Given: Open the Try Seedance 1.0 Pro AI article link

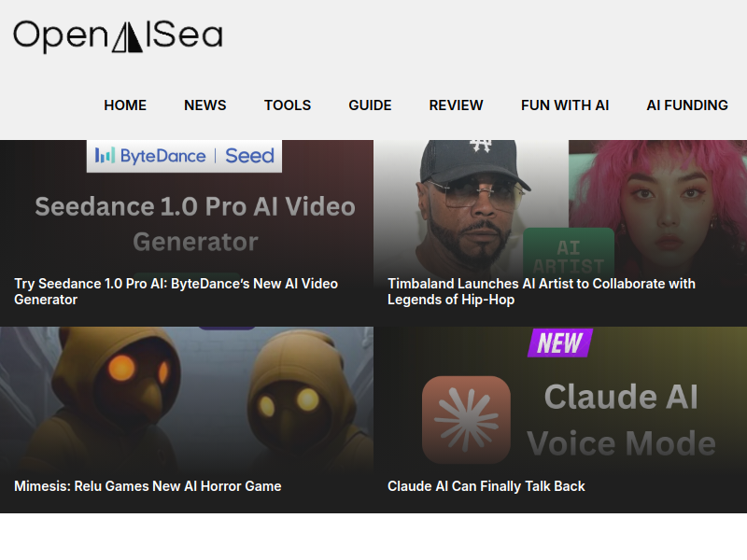Looking at the screenshot, I should (176, 291).
